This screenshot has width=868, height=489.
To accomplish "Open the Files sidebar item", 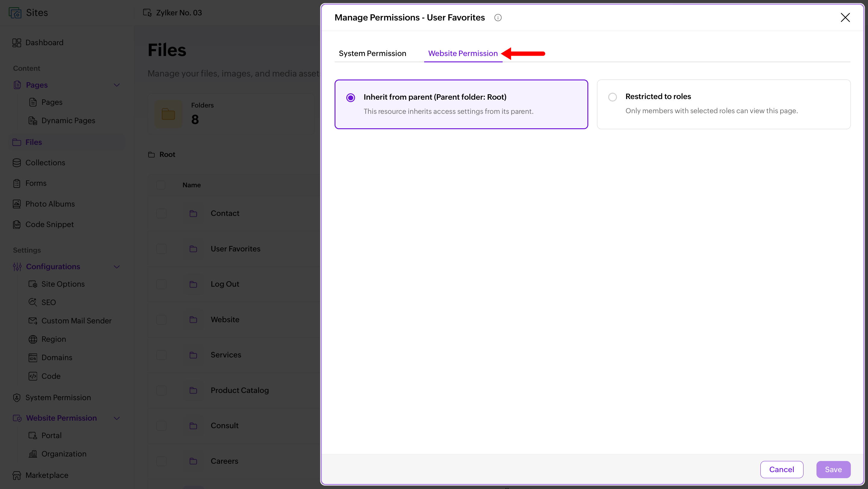I will click(x=67, y=142).
